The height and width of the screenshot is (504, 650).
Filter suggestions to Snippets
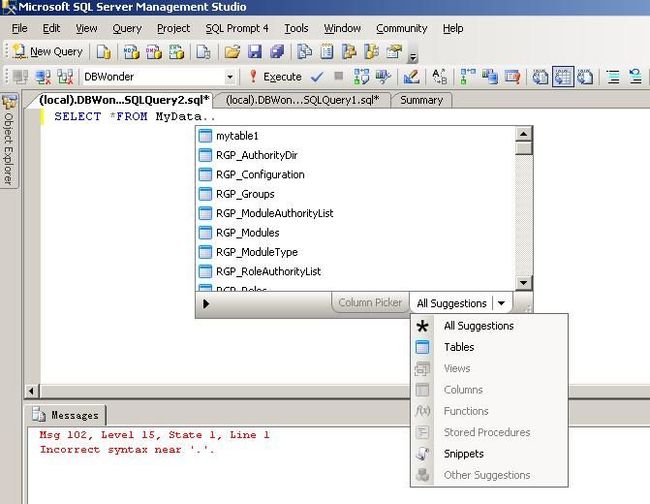point(489,454)
